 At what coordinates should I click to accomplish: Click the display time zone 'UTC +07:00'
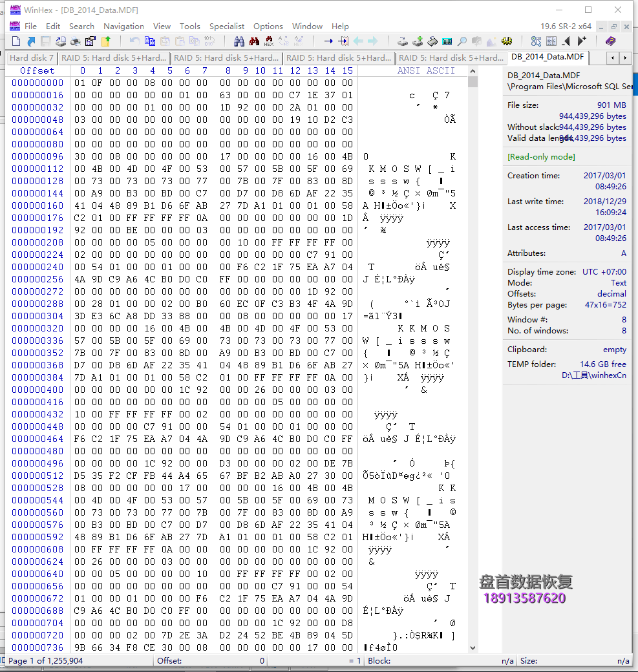[x=604, y=272]
